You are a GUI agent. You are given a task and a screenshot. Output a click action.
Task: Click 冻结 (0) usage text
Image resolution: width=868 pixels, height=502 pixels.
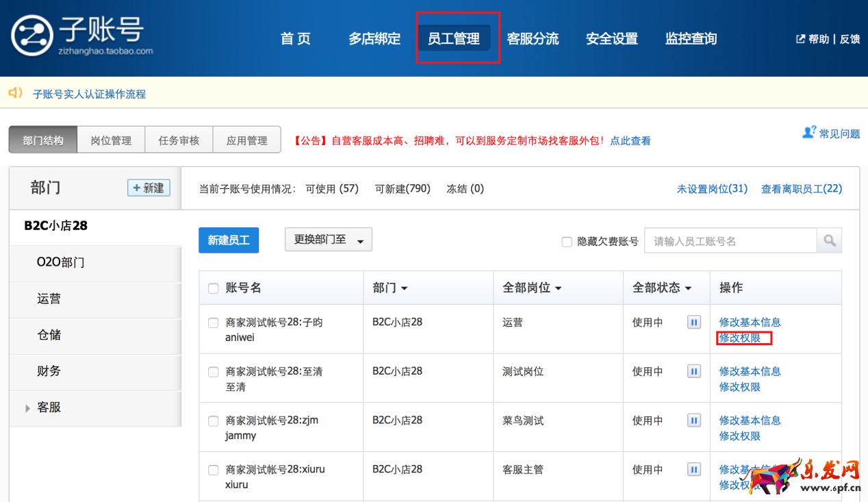click(465, 188)
